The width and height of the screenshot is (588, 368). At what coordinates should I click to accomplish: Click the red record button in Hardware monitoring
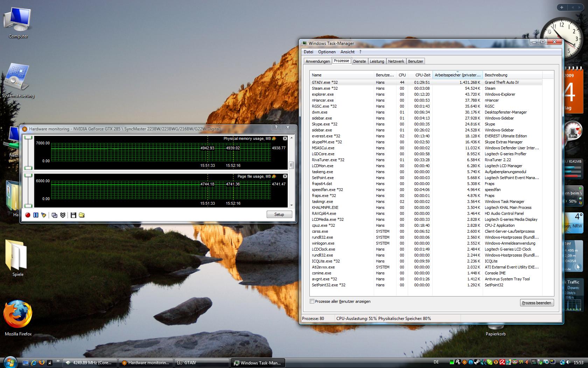pyautogui.click(x=28, y=215)
